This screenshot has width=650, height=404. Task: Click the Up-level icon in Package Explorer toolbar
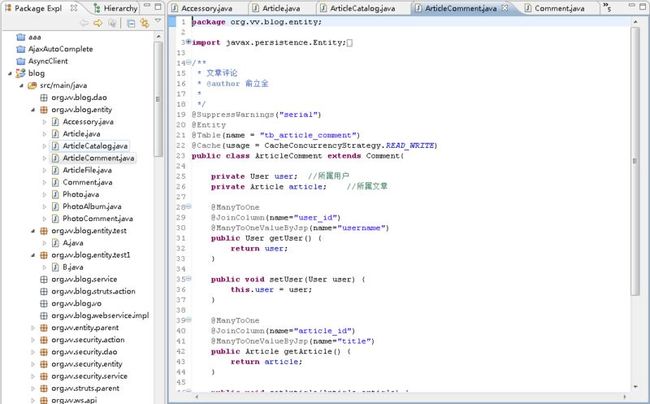click(112, 23)
